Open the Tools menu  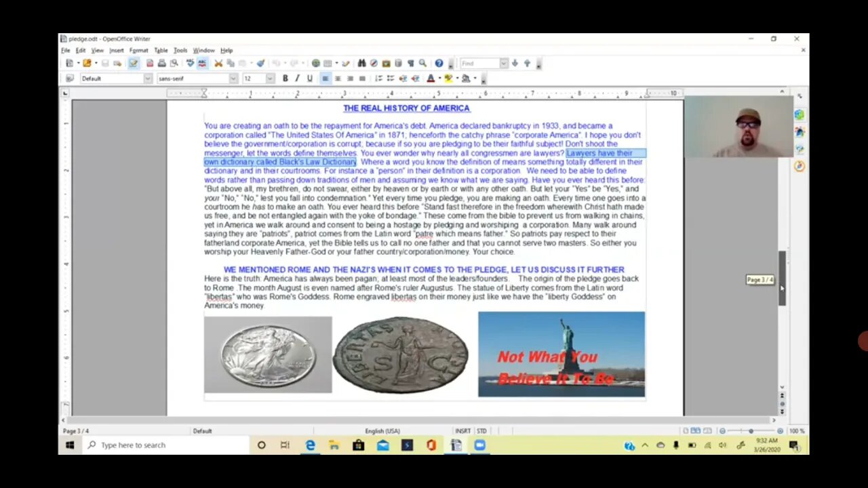180,51
